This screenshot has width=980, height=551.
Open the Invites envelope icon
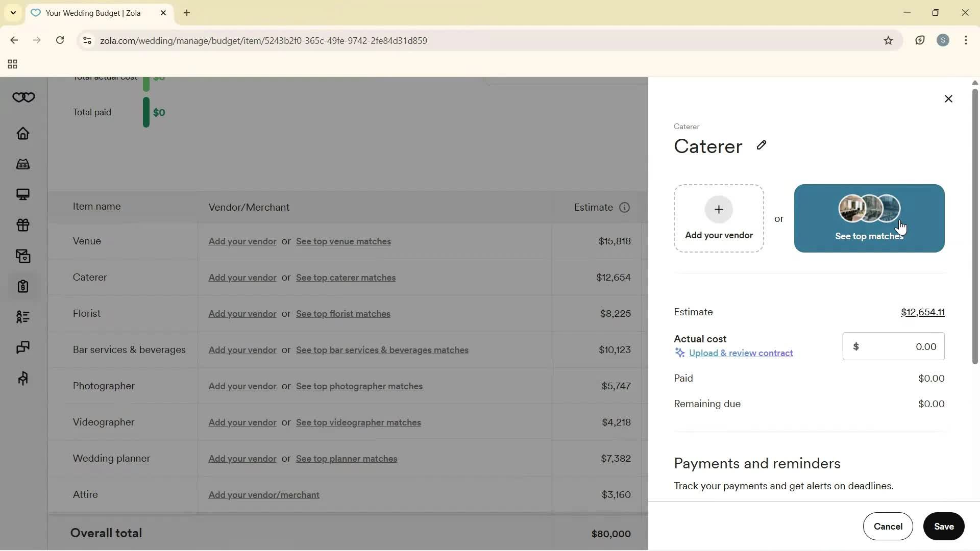click(23, 256)
